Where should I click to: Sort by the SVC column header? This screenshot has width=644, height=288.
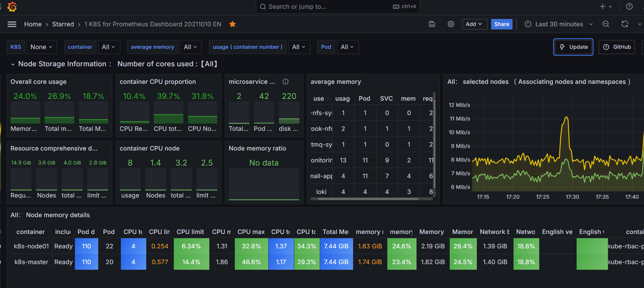(x=387, y=99)
